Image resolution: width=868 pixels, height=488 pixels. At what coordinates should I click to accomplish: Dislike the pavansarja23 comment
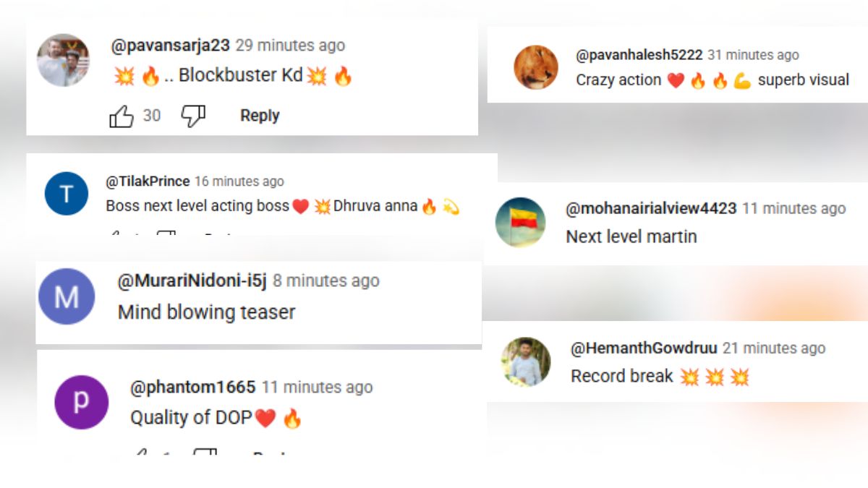coord(193,116)
